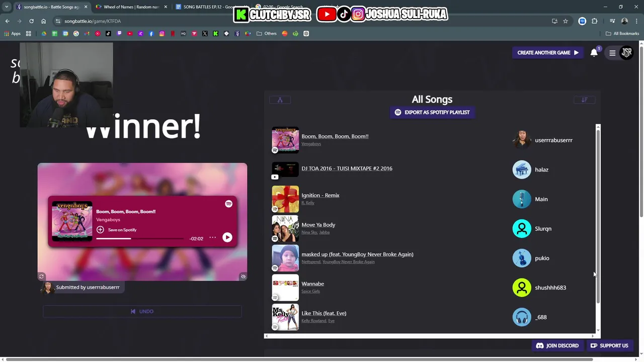Switch to the SONG BATTLES EP.12 tab

pyautogui.click(x=211, y=7)
